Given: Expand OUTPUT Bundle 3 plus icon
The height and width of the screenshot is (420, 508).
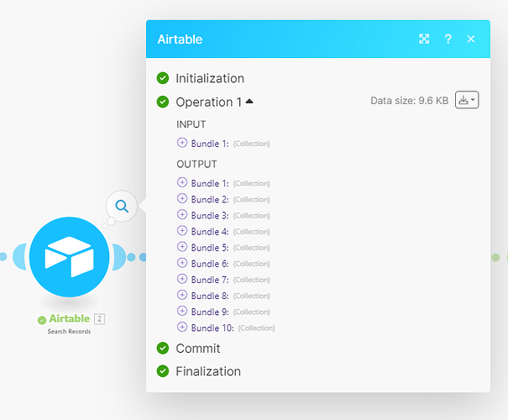Looking at the screenshot, I should (x=182, y=214).
